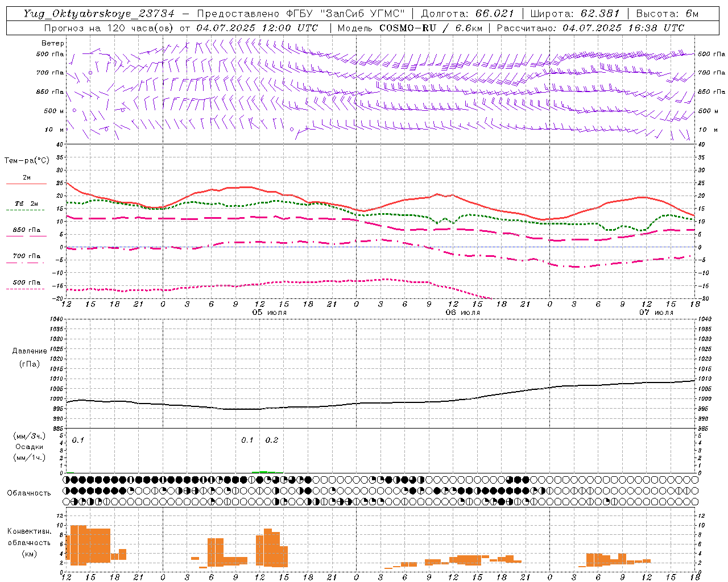The width and height of the screenshot is (728, 582).
Task: Click the Осадки label
Action: coord(30,447)
